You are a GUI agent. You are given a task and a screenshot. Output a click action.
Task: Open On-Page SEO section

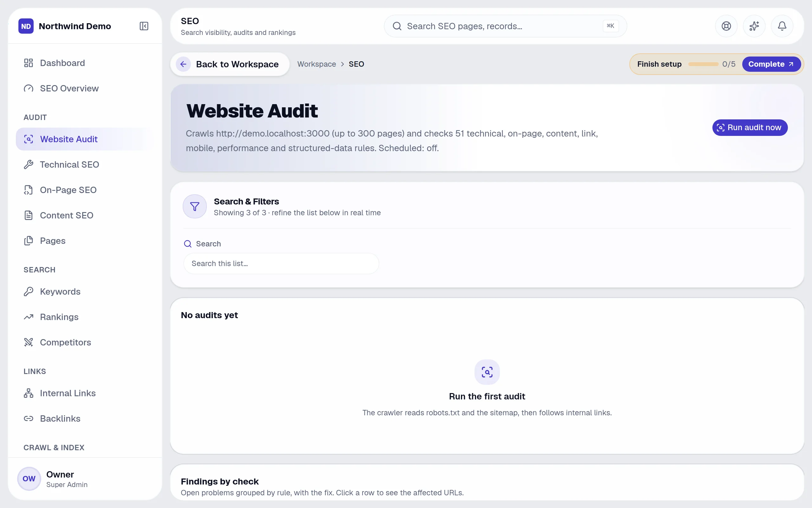point(85,190)
